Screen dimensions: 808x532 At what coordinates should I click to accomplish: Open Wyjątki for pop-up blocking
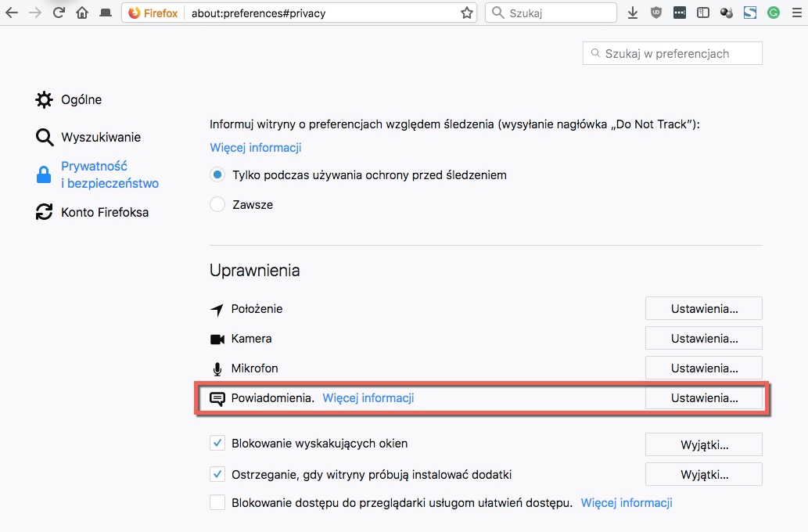coord(704,445)
